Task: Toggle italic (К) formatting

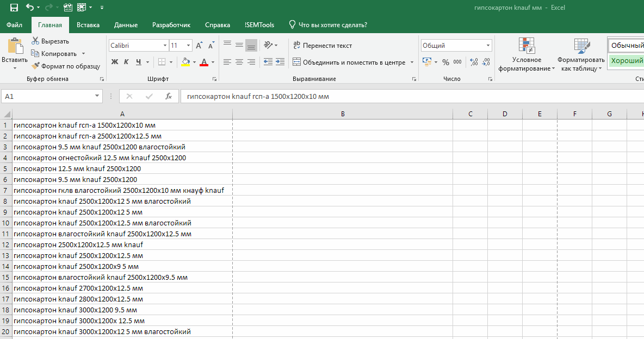Action: point(126,62)
